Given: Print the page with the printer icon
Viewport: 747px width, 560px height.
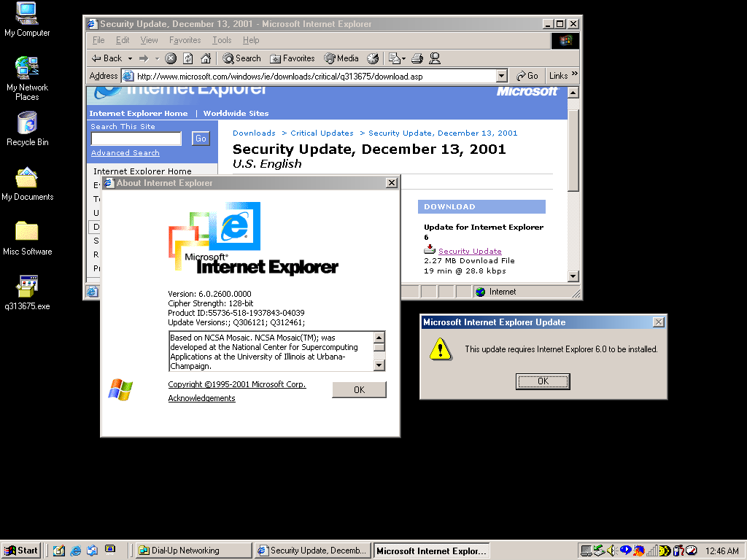Looking at the screenshot, I should [417, 58].
